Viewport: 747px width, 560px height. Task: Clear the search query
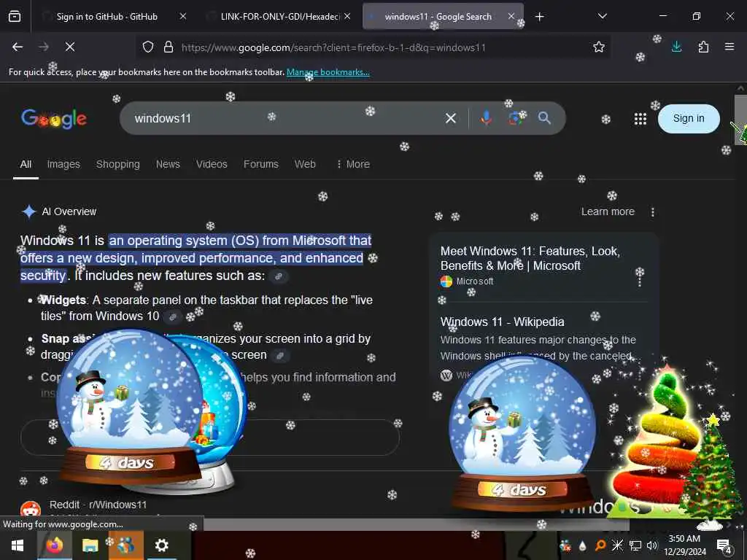point(451,119)
